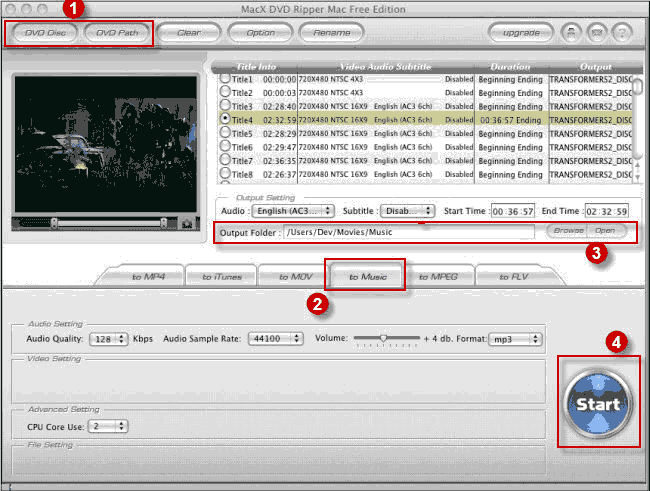Image resolution: width=650 pixels, height=491 pixels.
Task: Click the envelope mail icon in toolbar
Action: pyautogui.click(x=597, y=33)
